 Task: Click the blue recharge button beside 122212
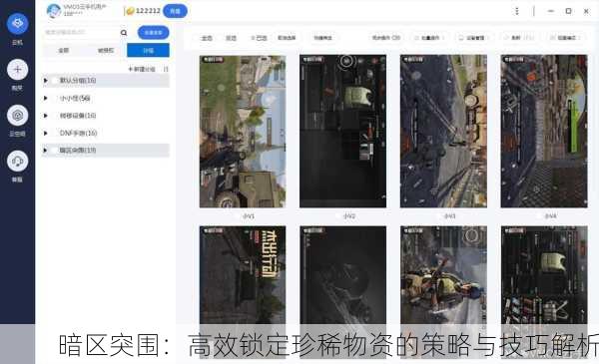click(x=175, y=11)
